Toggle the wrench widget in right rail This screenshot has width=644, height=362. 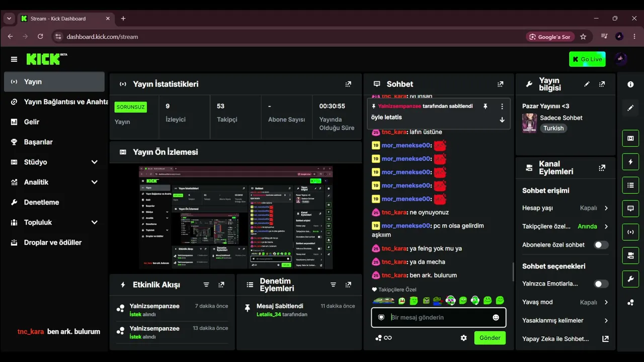[x=630, y=279]
